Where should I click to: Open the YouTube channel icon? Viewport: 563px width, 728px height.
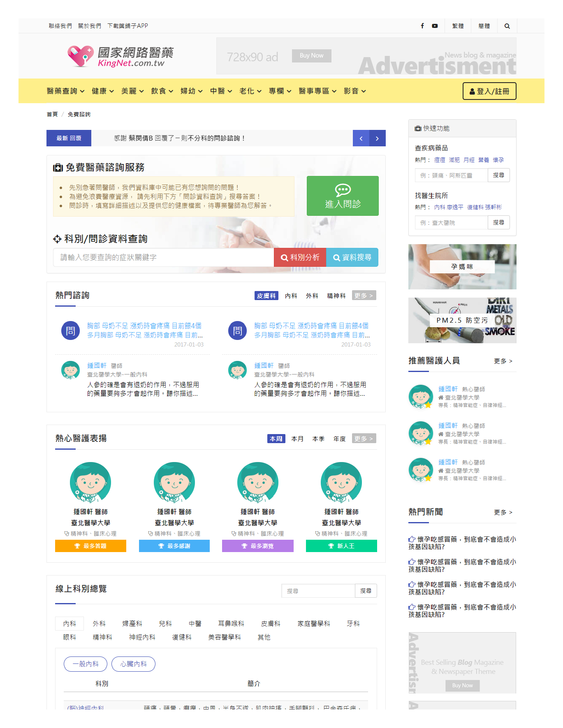435,26
